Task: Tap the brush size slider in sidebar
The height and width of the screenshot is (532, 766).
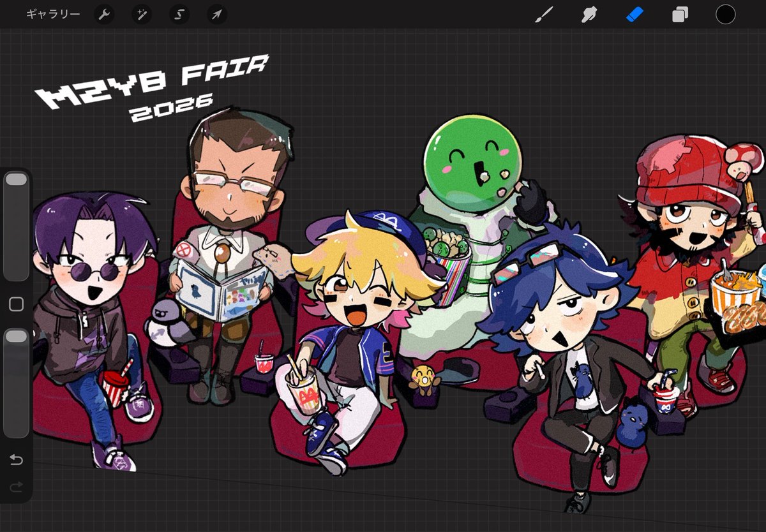Action: pyautogui.click(x=16, y=226)
